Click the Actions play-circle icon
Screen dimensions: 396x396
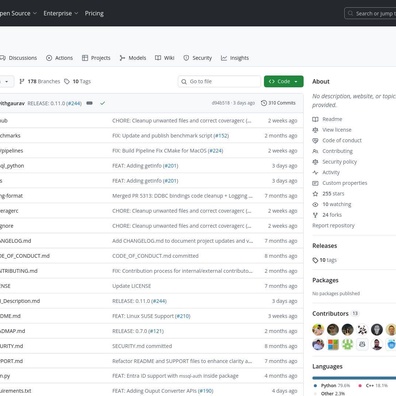[x=49, y=58]
